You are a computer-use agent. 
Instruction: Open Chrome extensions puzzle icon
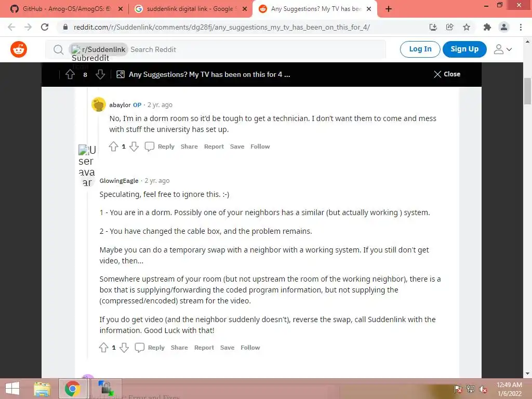pyautogui.click(x=487, y=27)
